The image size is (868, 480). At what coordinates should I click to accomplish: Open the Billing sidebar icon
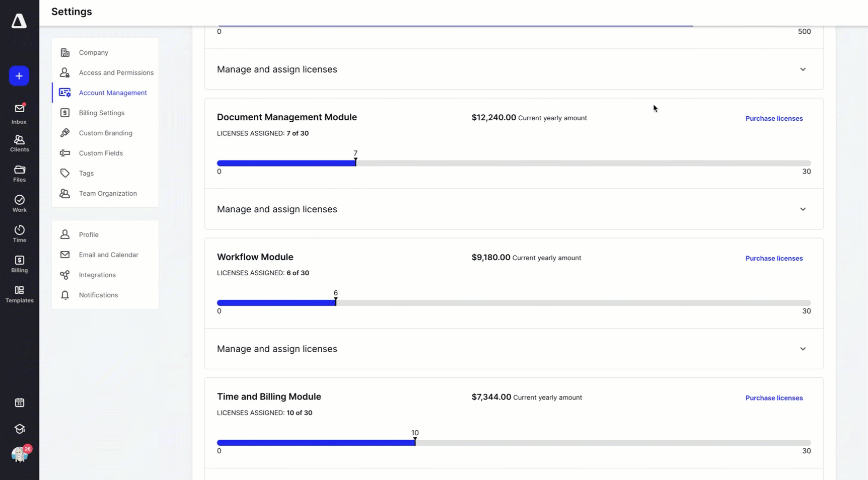tap(19, 264)
